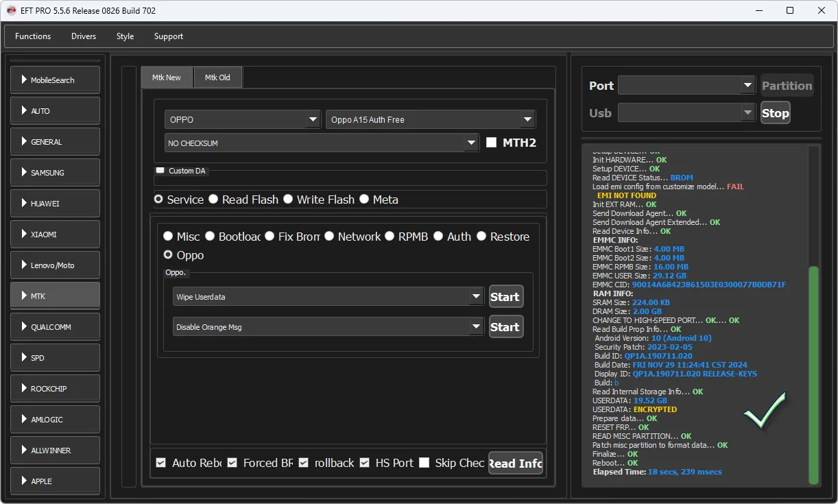Screen dimensions: 838x504
Task: Start the Disable Orange Msg operation
Action: pyautogui.click(x=505, y=327)
